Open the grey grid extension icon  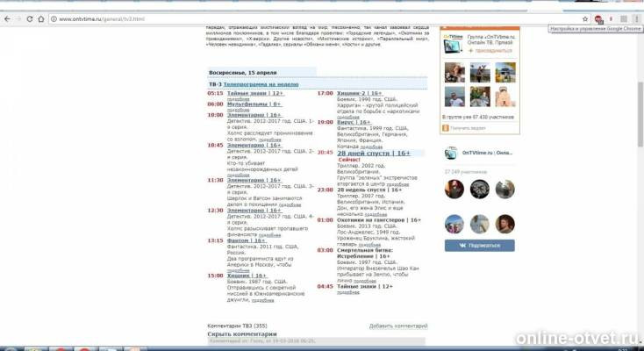click(624, 19)
